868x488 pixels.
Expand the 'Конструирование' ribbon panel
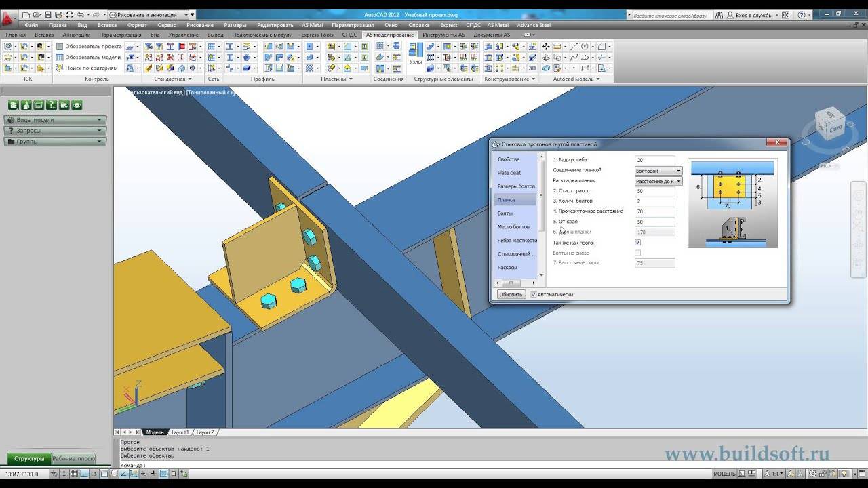[x=510, y=79]
